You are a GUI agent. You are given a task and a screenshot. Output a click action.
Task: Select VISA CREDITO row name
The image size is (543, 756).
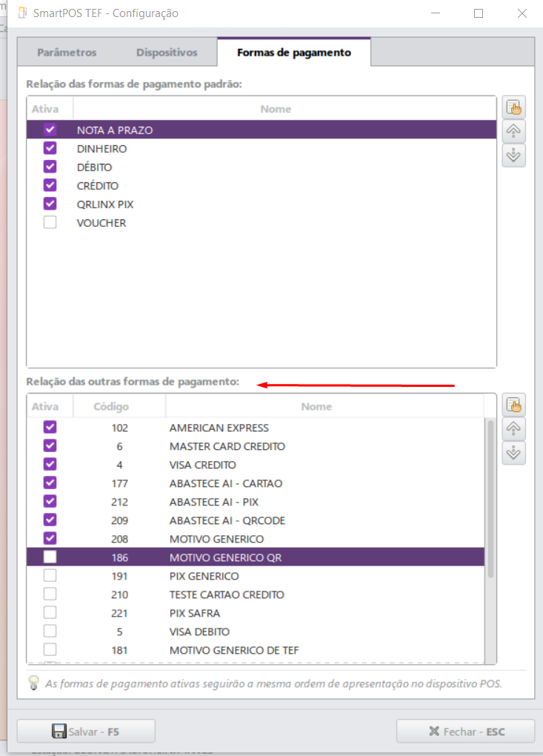pos(203,465)
